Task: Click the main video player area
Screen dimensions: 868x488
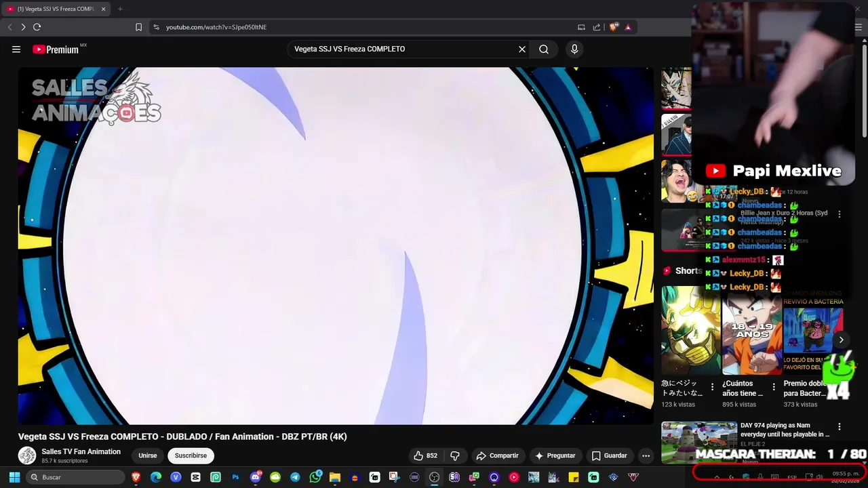Action: pos(336,245)
